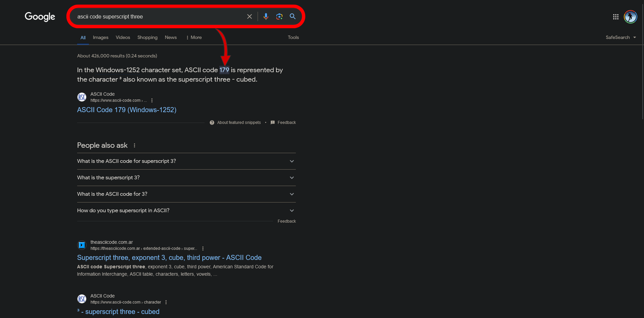Click Feedback below People also ask
This screenshot has width=644, height=318.
click(x=287, y=221)
